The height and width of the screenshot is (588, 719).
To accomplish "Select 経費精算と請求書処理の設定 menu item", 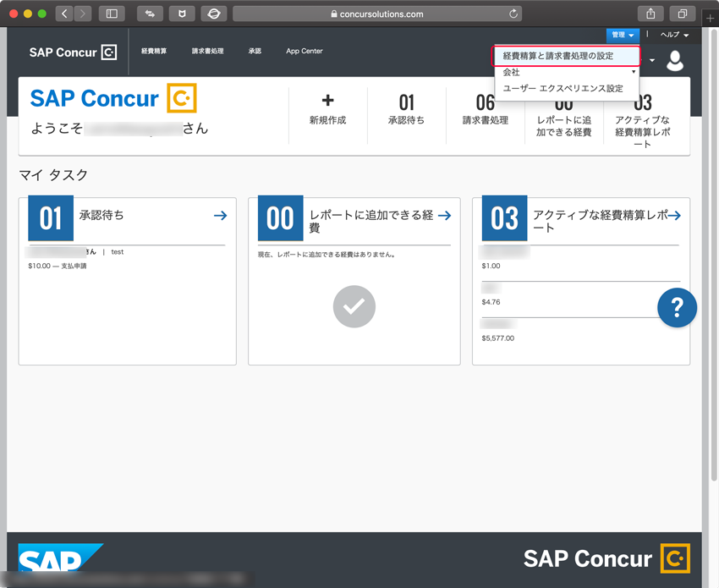I will click(567, 56).
